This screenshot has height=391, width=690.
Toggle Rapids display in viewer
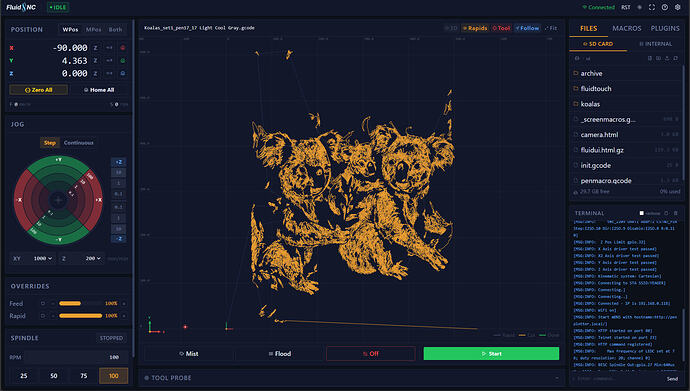tap(475, 28)
